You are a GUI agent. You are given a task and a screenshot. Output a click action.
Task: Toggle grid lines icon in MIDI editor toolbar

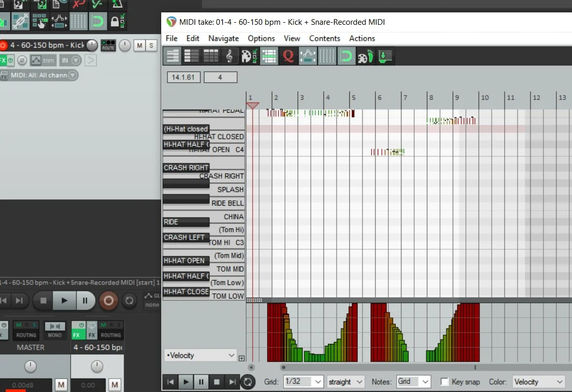[x=327, y=56]
